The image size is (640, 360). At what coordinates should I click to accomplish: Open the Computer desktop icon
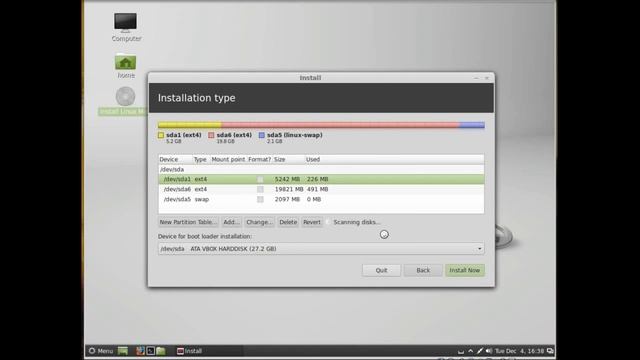[x=126, y=27]
